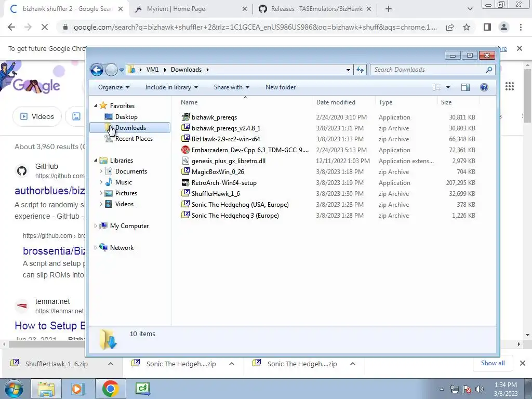
Task: Select Sonic The Hedgehog 3 (Europe) file
Action: coord(235,216)
